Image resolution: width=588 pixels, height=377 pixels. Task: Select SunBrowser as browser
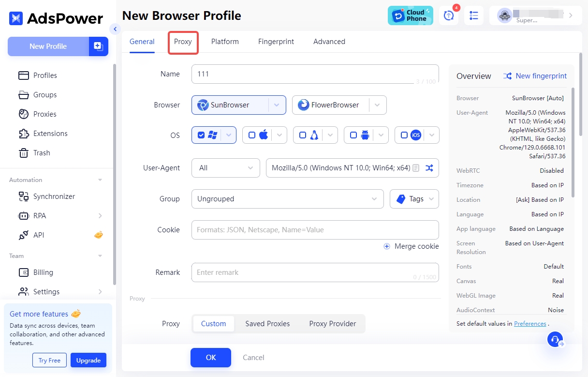click(229, 105)
